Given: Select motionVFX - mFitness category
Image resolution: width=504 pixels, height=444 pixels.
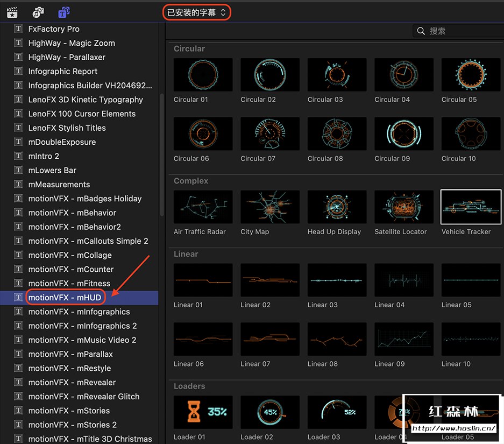Looking at the screenshot, I should point(79,284).
